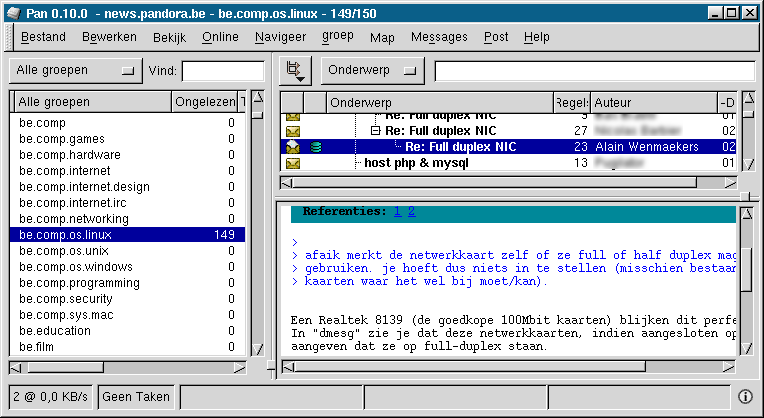The width and height of the screenshot is (764, 418).
Task: Click the info icon in status bar
Action: coord(745,397)
